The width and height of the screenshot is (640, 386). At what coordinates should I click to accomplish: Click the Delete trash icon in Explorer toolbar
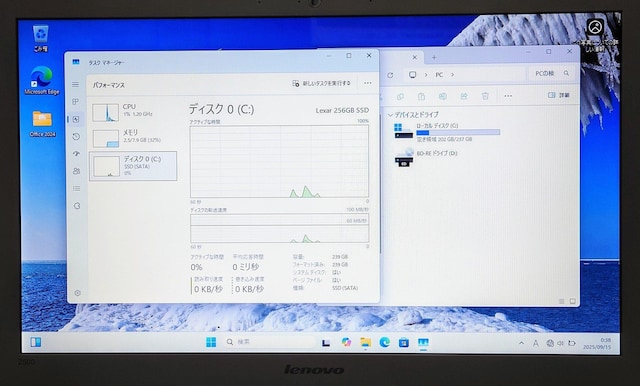(485, 96)
